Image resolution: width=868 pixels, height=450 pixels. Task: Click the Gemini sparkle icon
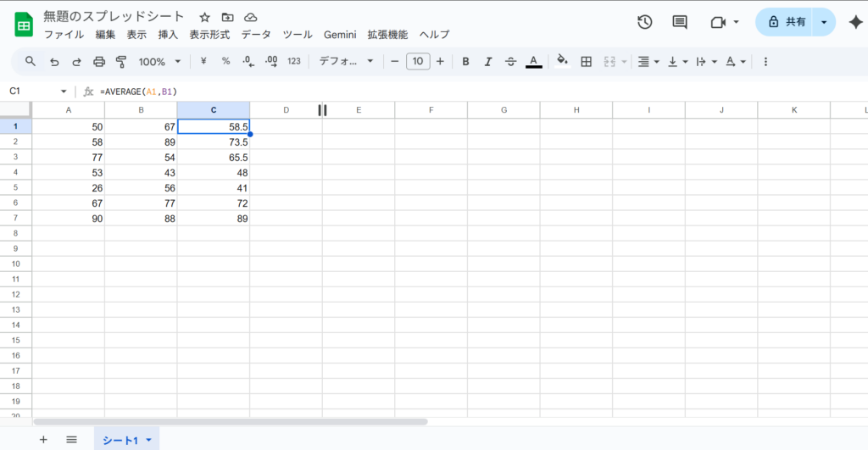coord(855,22)
